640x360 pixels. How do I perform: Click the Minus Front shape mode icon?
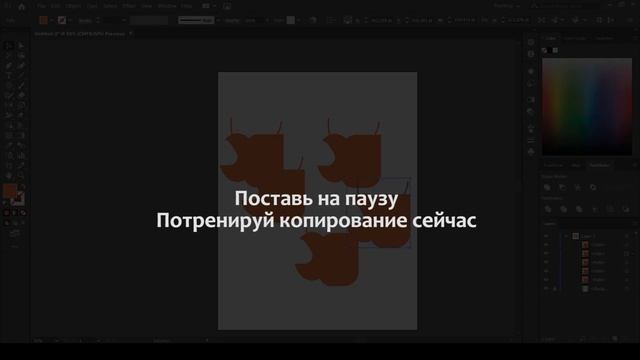tap(562, 187)
